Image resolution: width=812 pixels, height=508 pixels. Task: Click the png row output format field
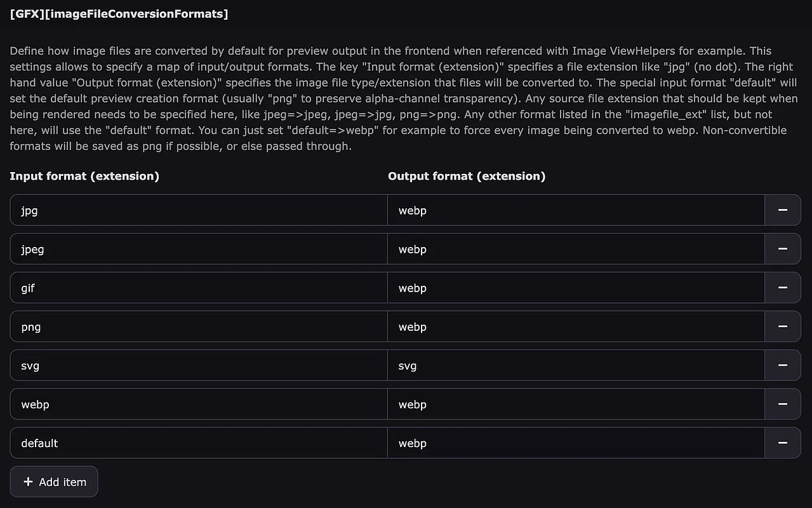[575, 326]
